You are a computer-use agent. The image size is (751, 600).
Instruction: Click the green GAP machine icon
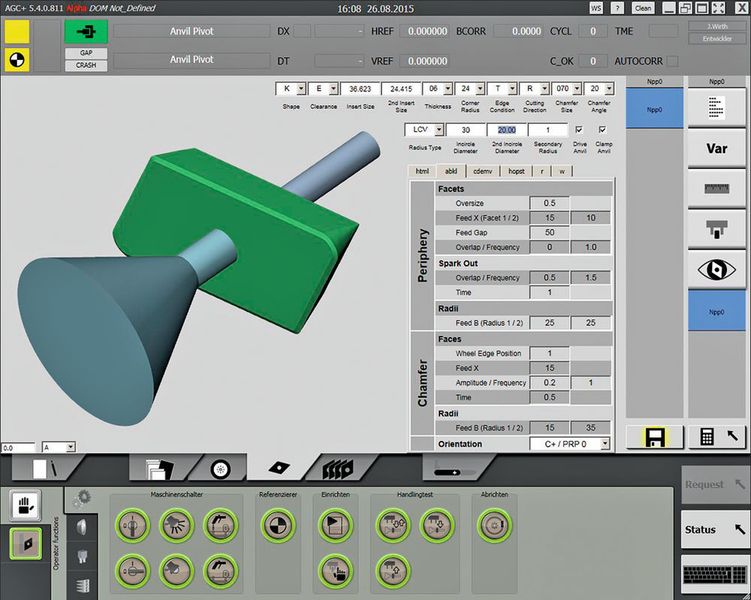pyautogui.click(x=87, y=30)
